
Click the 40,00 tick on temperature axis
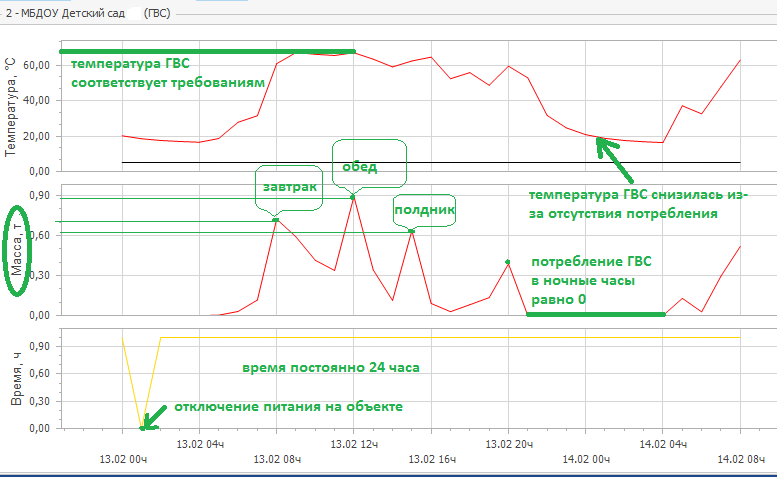36,101
